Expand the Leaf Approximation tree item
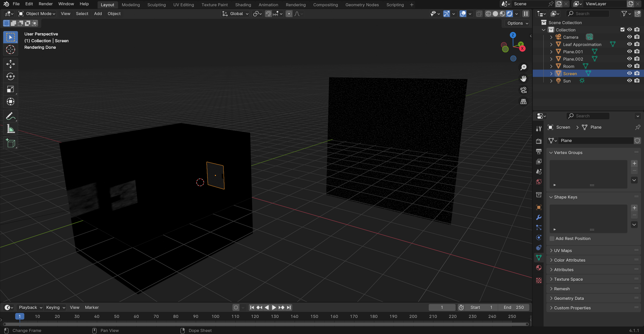 551,44
